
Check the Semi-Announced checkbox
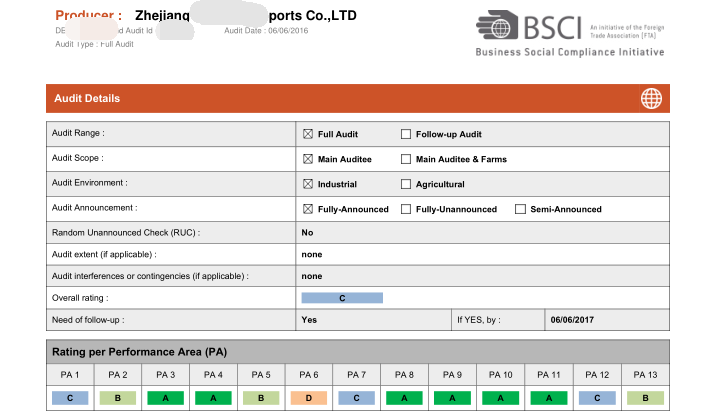pyautogui.click(x=520, y=209)
